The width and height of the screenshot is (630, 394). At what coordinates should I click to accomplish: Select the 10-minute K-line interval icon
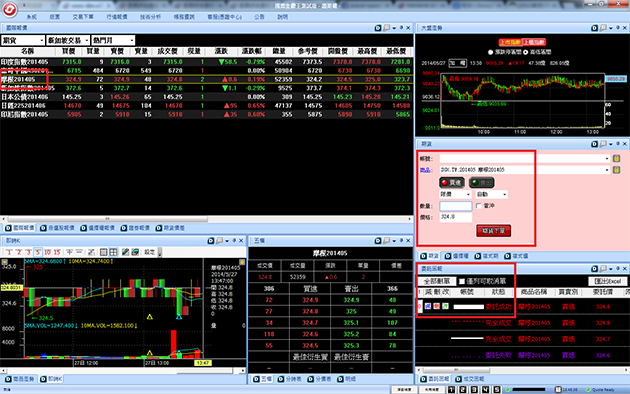47,252
